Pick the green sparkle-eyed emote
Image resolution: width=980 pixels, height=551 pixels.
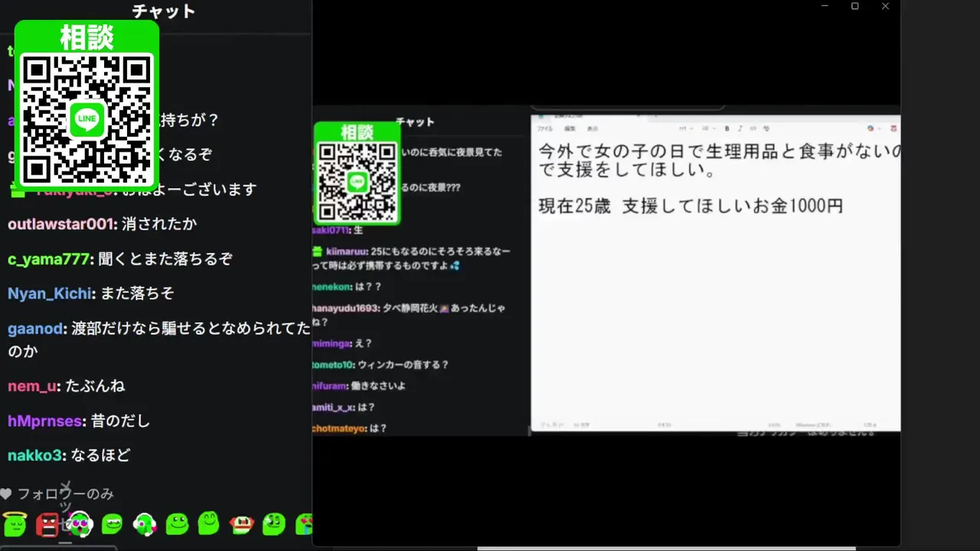pos(274,523)
